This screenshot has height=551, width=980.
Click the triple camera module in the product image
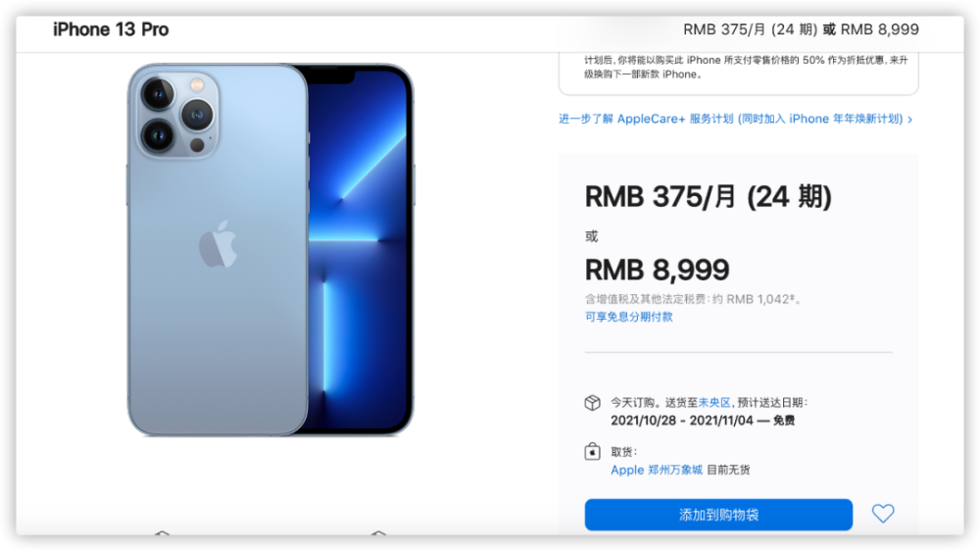[x=176, y=115]
